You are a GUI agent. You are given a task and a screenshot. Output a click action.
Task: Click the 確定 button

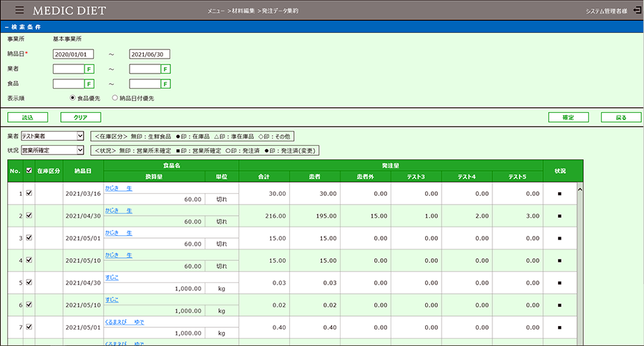[568, 117]
